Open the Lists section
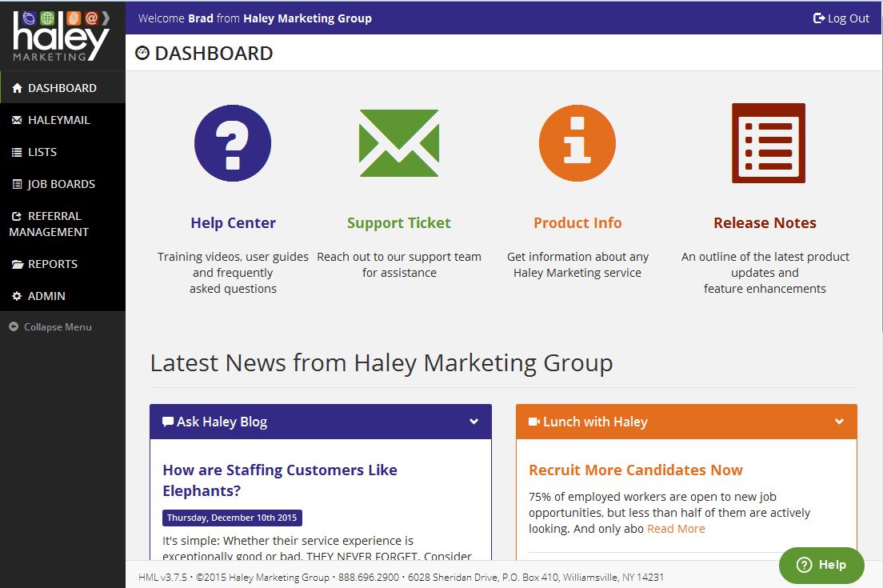Image resolution: width=883 pixels, height=588 pixels. tap(62, 152)
